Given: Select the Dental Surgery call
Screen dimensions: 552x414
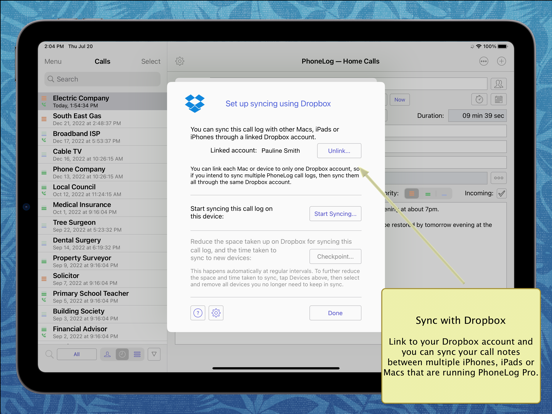Looking at the screenshot, I should point(102,244).
